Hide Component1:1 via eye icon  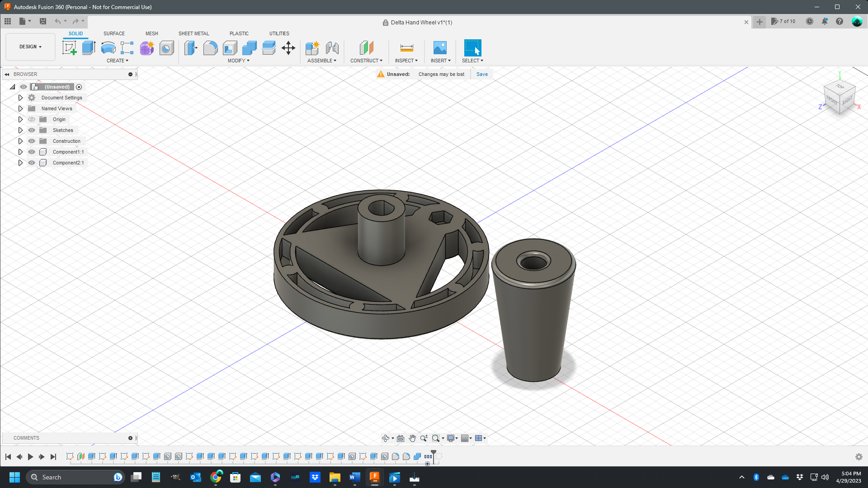click(x=32, y=152)
